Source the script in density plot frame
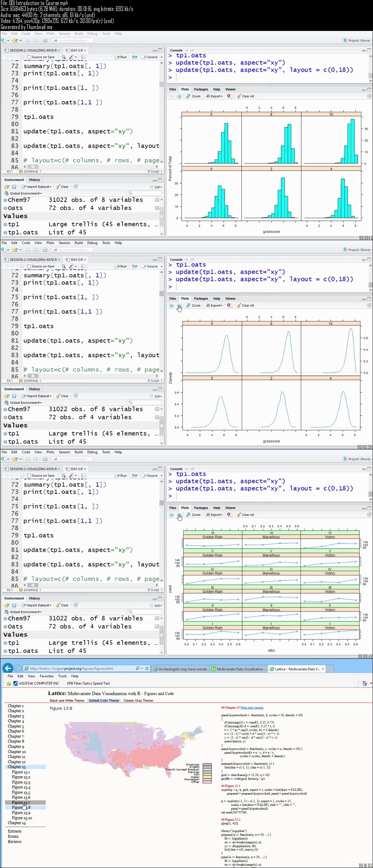 click(x=150, y=266)
